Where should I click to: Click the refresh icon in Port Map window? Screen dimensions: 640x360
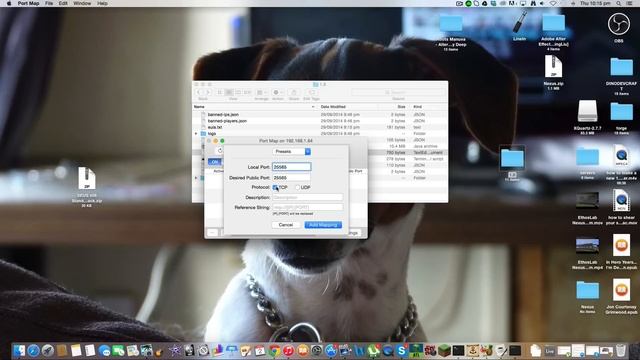click(x=220, y=151)
